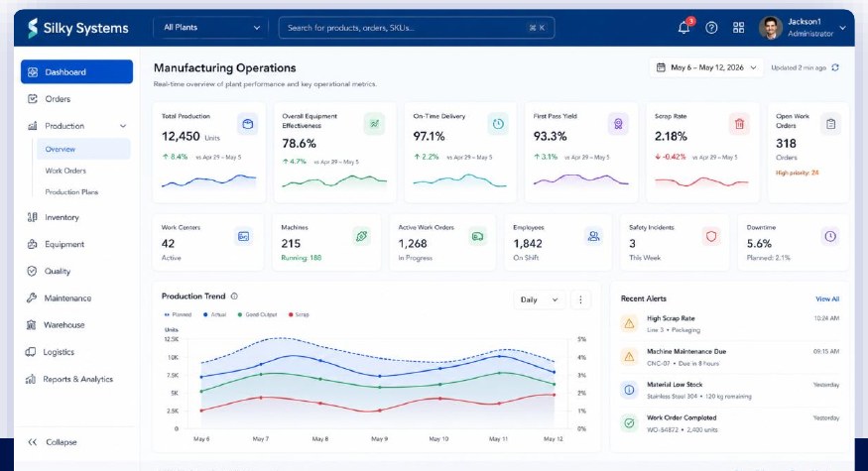Click the On-Time Delivery clock icon
Viewport: 868px width, 471px height.
coord(498,124)
